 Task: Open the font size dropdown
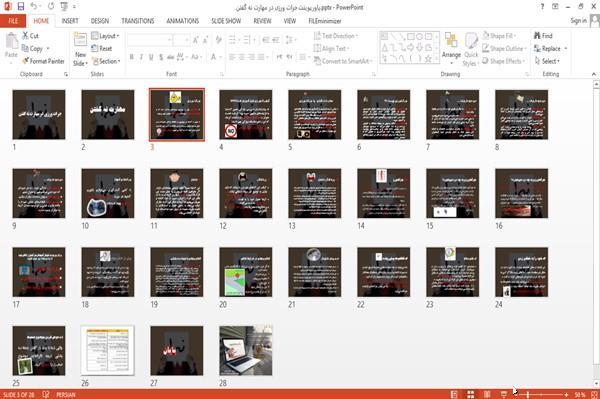(x=186, y=40)
